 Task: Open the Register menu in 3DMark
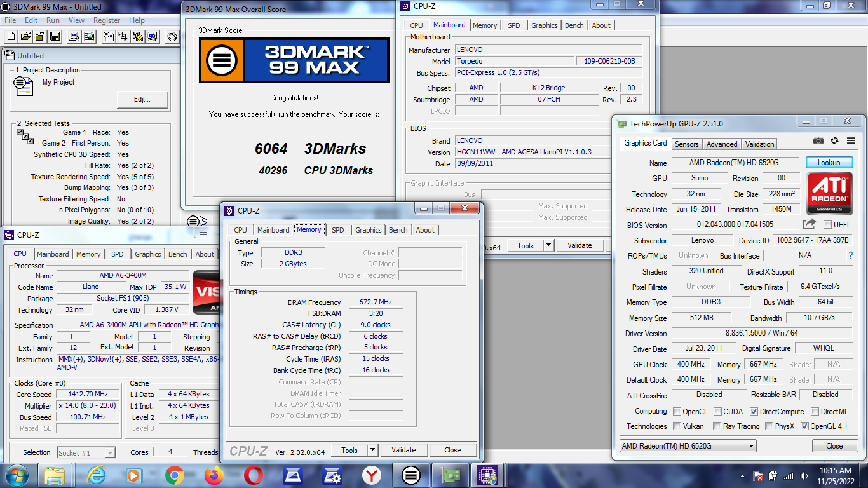tap(107, 20)
